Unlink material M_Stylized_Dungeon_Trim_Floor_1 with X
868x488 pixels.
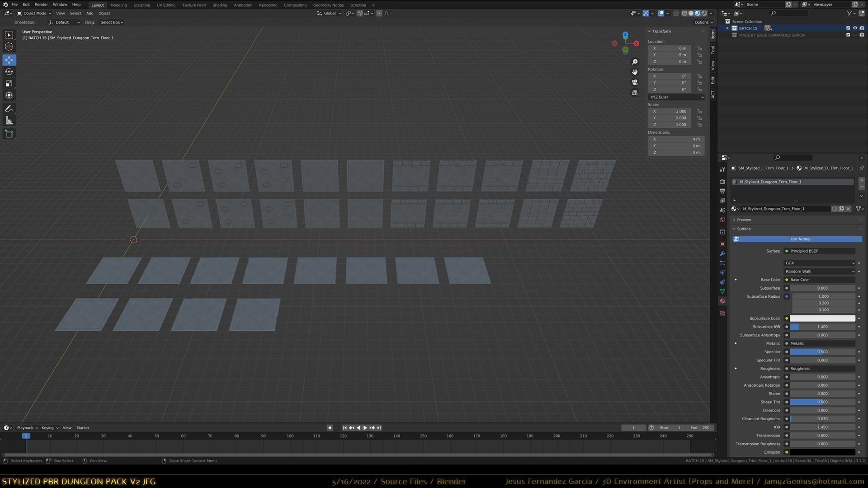pyautogui.click(x=848, y=209)
